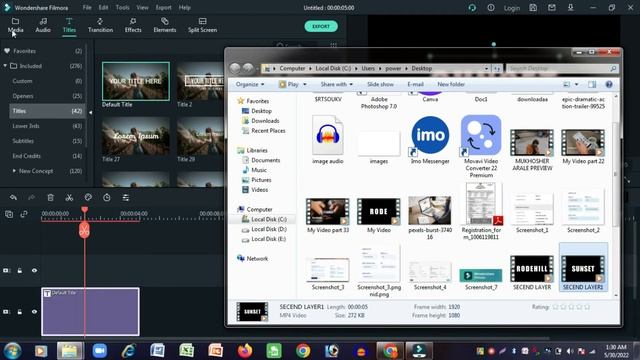Click the Explorer help question icon
This screenshot has height=360, width=640.
coord(609,84)
